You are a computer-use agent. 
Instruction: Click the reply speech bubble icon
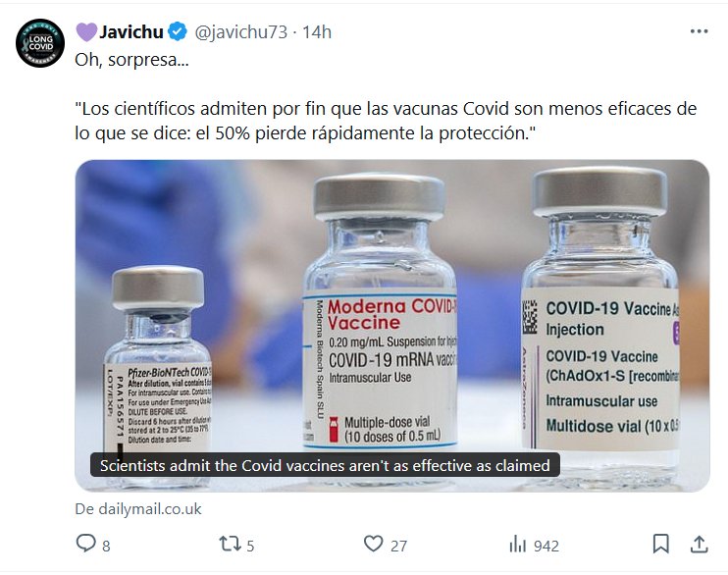click(85, 543)
